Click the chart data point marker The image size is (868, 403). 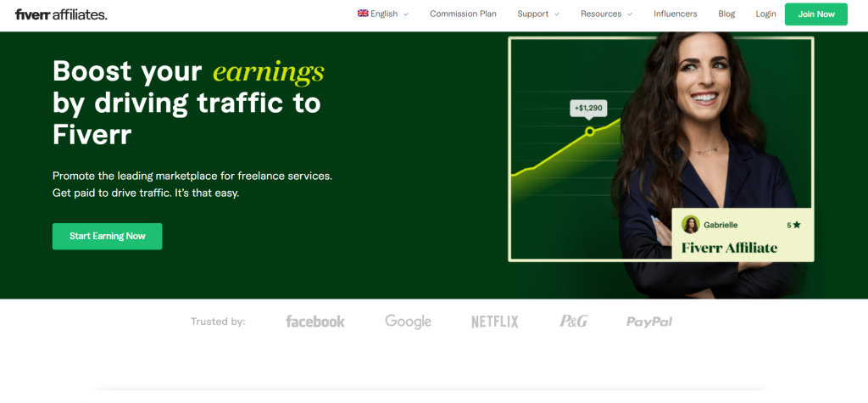(x=590, y=132)
